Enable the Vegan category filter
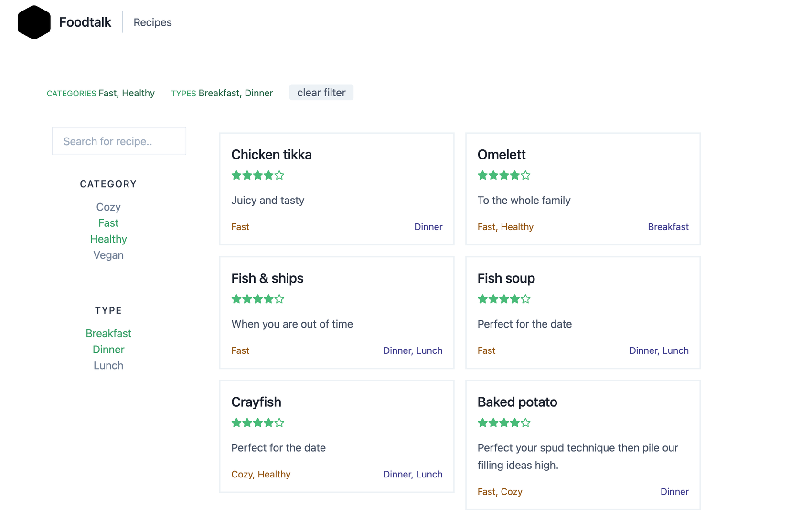The image size is (812, 519). 108,255
